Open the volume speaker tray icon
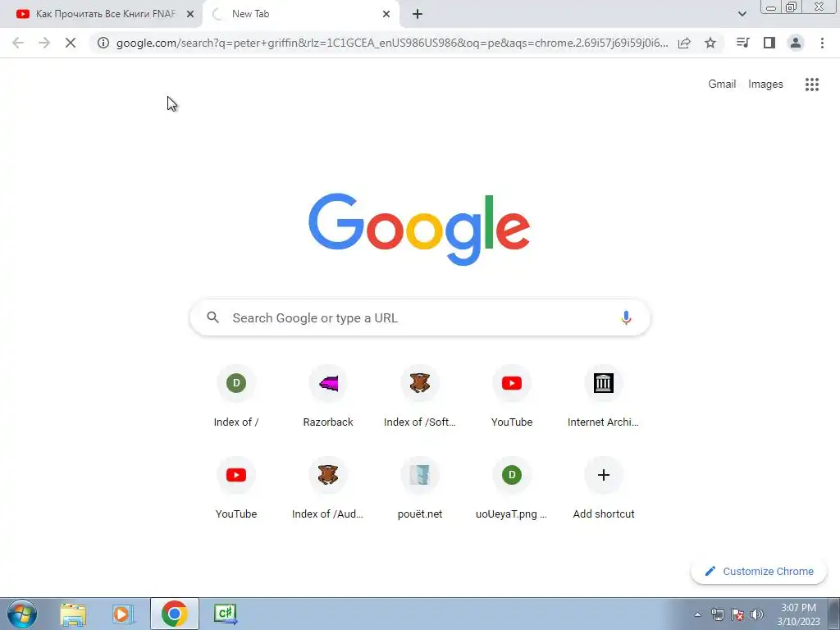The image size is (840, 630). [x=756, y=614]
